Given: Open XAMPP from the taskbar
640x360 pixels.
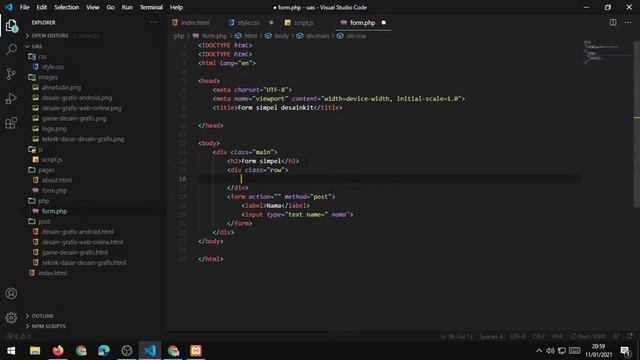Looking at the screenshot, I should pos(196,351).
